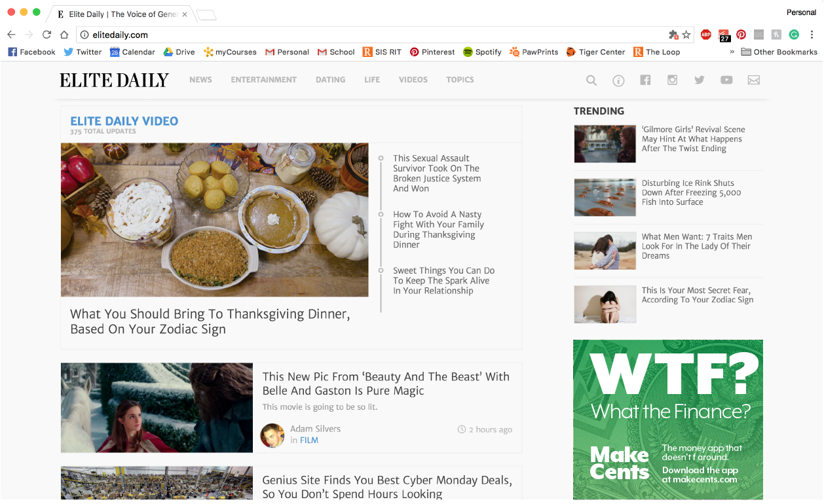Open the Most Secret Fear Zodiac story
This screenshot has height=504, width=824.
coord(698,295)
